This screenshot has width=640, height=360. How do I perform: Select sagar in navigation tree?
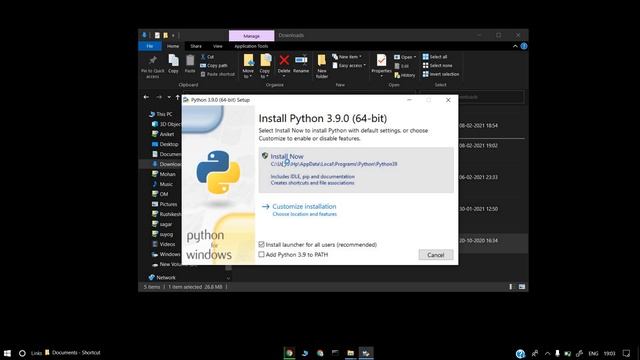tap(162, 224)
